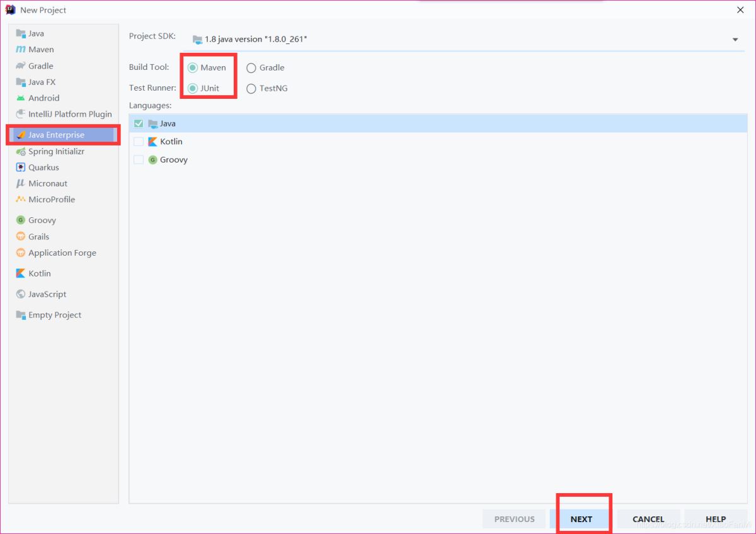This screenshot has width=756, height=534.
Task: Click the NEXT button
Action: click(581, 519)
